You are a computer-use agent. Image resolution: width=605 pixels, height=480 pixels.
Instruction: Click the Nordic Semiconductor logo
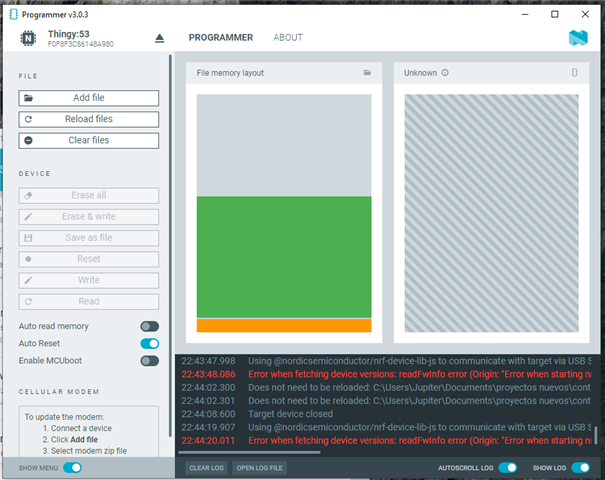coord(578,38)
